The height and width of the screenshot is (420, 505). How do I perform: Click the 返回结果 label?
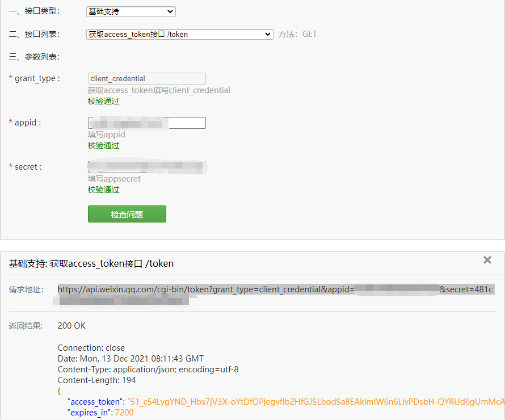point(26,326)
